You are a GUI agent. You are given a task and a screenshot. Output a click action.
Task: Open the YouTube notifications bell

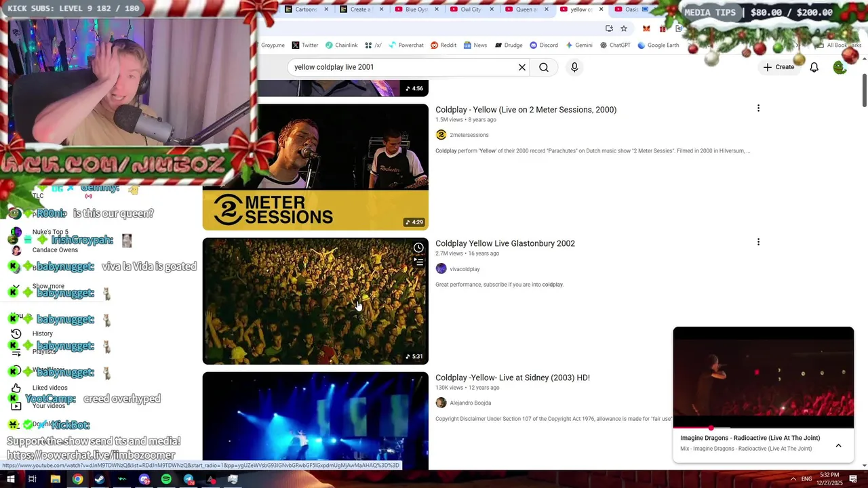pos(814,67)
